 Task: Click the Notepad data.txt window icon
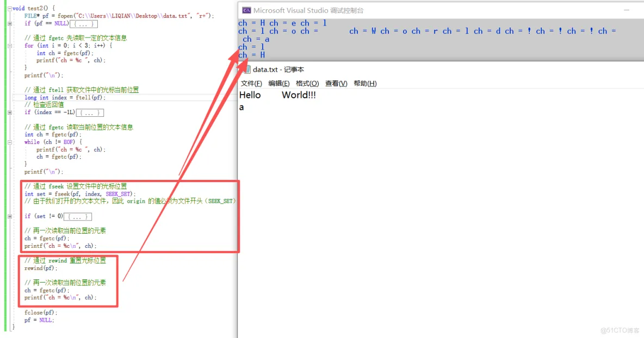tap(246, 70)
